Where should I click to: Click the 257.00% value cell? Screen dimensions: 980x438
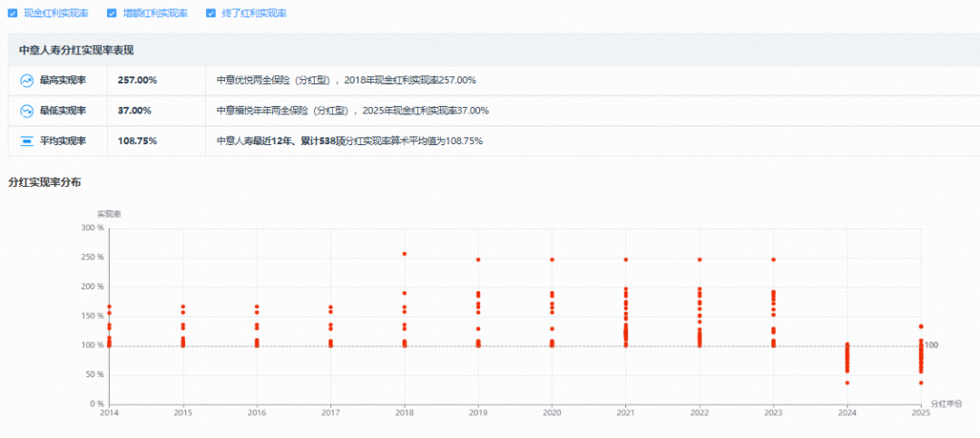pyautogui.click(x=137, y=81)
